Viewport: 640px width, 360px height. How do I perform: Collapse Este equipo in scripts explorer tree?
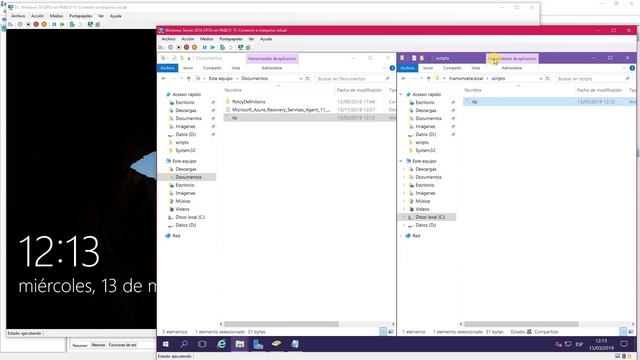pyautogui.click(x=401, y=161)
